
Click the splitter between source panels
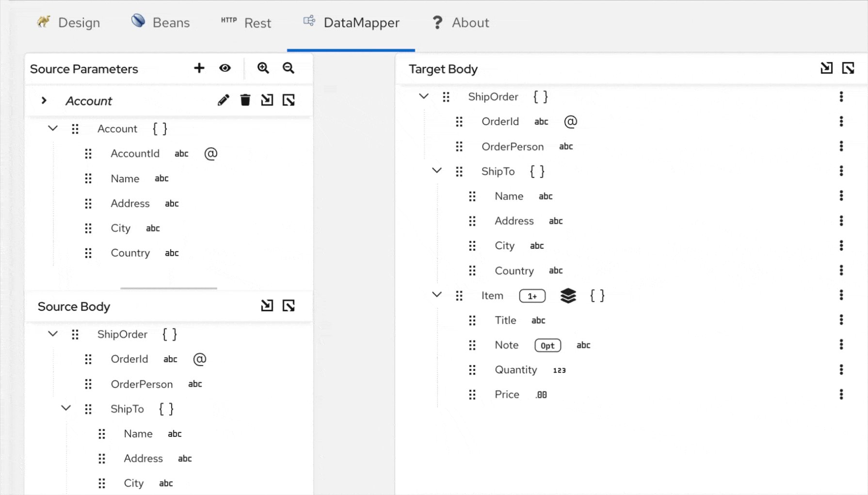[x=169, y=288]
